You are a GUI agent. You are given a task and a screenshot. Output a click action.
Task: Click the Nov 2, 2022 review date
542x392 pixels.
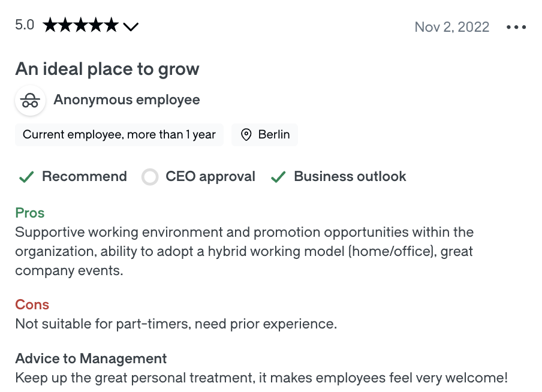pos(452,27)
